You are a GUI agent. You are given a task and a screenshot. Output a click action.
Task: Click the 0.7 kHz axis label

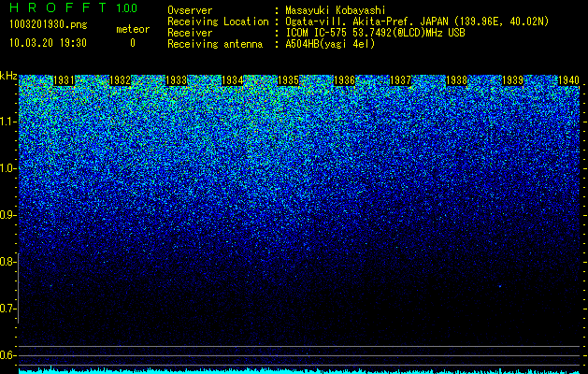coord(7,309)
